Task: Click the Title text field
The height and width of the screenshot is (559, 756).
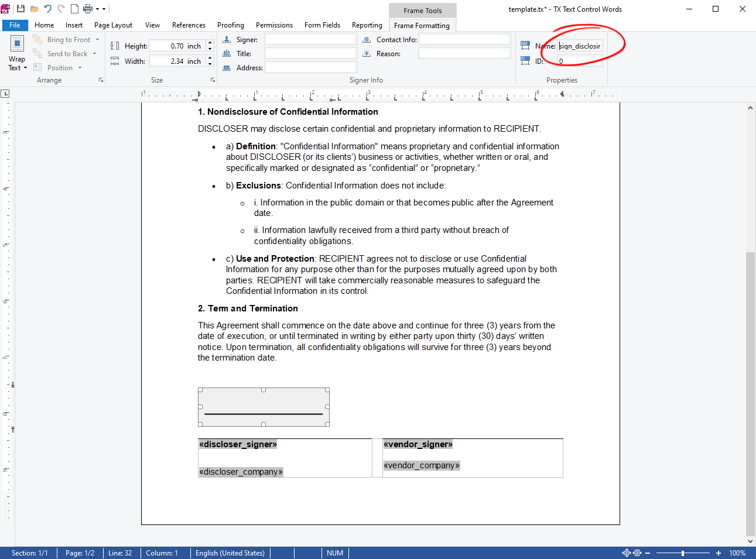Action: [x=310, y=53]
